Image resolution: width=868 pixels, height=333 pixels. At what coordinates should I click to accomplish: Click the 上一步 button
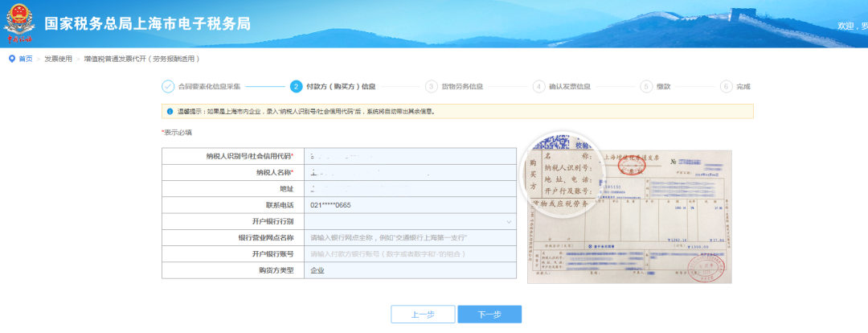tap(423, 314)
